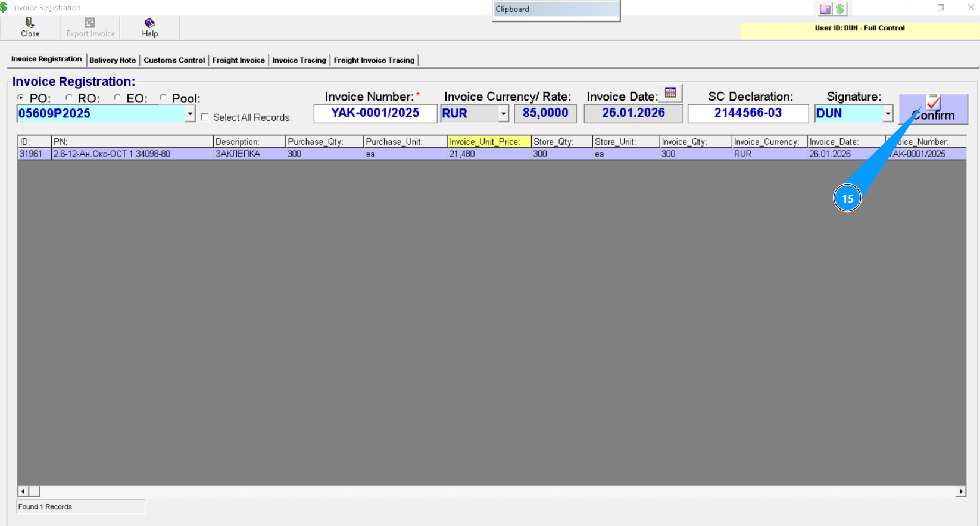This screenshot has width=980, height=526.
Task: Click the highlighted Invoice_Unit_Price column header
Action: click(x=489, y=142)
